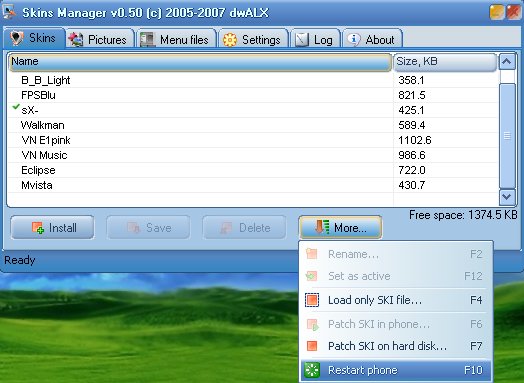The width and height of the screenshot is (524, 383).
Task: Click the Save button
Action: point(148,228)
